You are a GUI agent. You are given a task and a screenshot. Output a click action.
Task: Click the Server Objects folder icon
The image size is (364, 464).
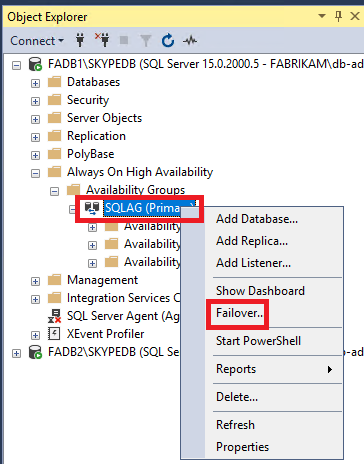(x=54, y=118)
